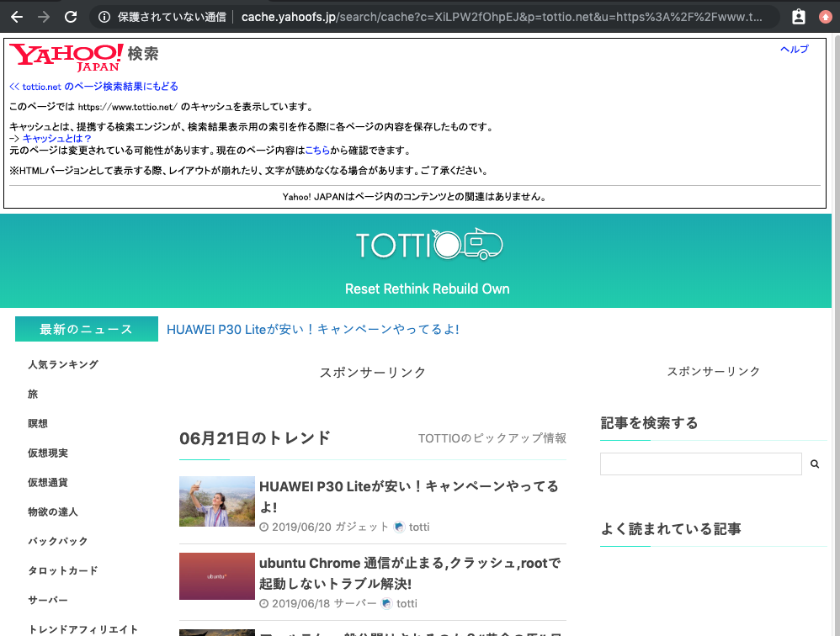Click the address bar URL
840x636 pixels.
point(502,17)
